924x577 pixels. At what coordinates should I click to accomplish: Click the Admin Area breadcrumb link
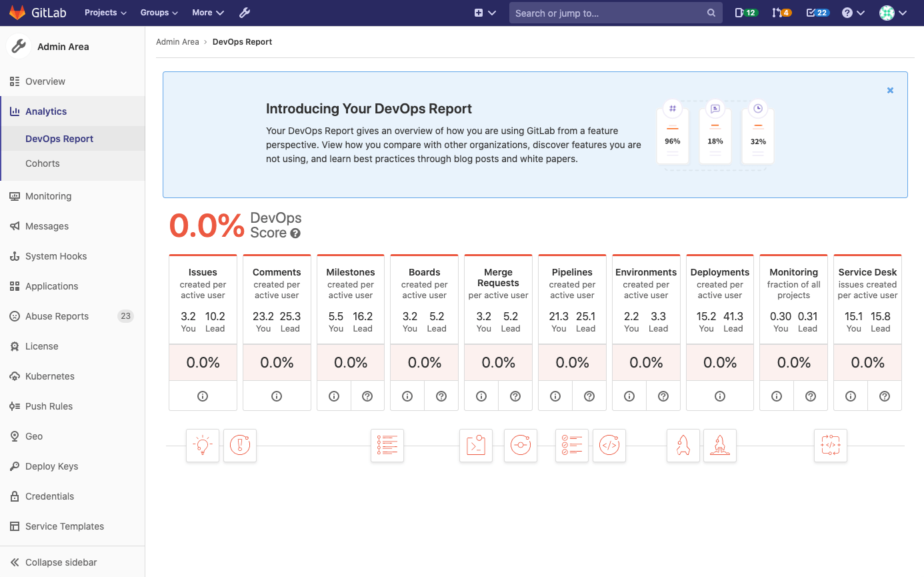(x=177, y=42)
